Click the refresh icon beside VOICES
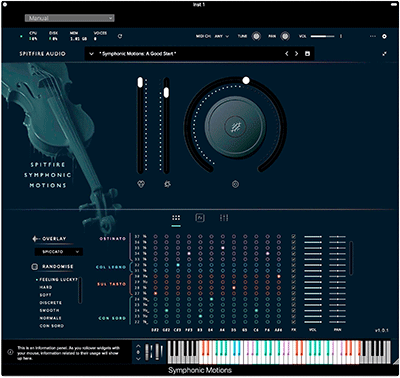This screenshot has width=400, height=378. coord(120,36)
